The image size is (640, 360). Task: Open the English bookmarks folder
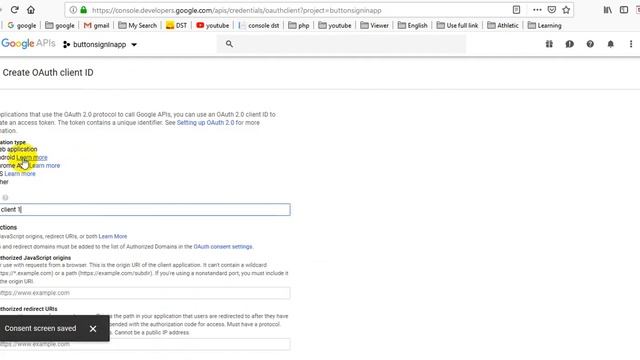tap(413, 25)
